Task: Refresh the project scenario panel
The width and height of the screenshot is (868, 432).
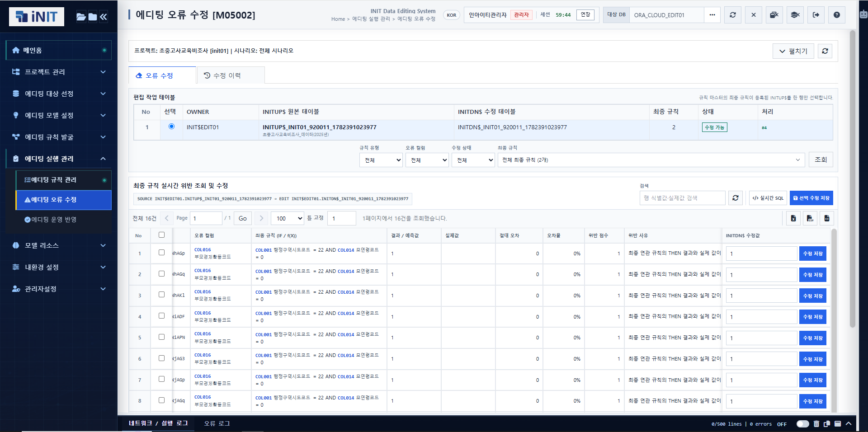Action: pos(825,51)
